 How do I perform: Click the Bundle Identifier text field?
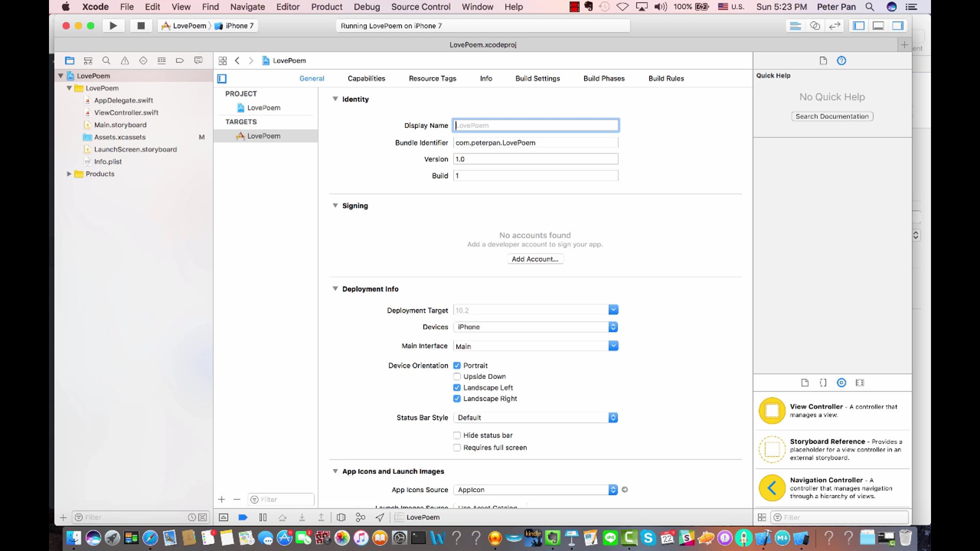(536, 143)
